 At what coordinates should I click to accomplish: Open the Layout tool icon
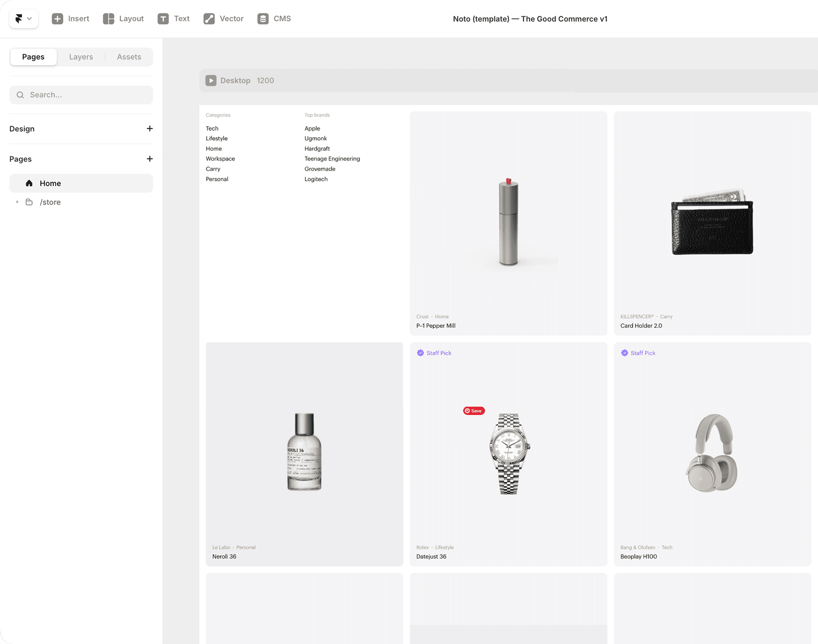click(x=108, y=19)
